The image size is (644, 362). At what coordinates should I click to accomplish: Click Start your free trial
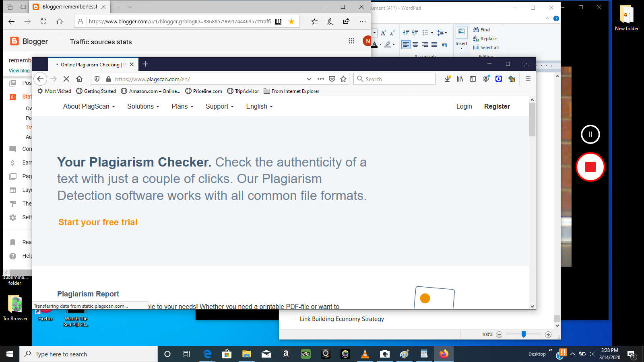[x=98, y=222]
